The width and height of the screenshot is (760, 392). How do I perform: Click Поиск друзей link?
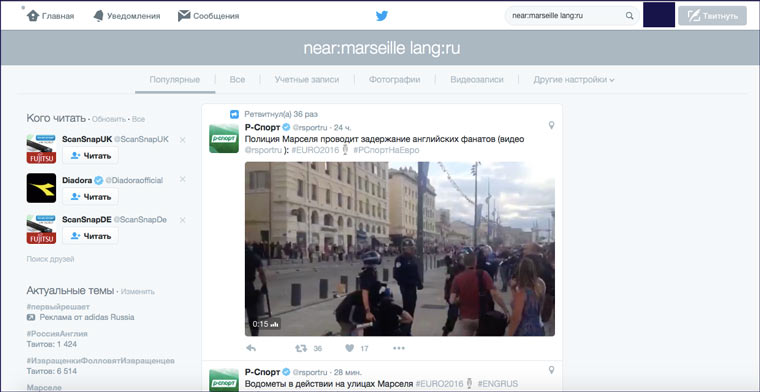tap(50, 259)
